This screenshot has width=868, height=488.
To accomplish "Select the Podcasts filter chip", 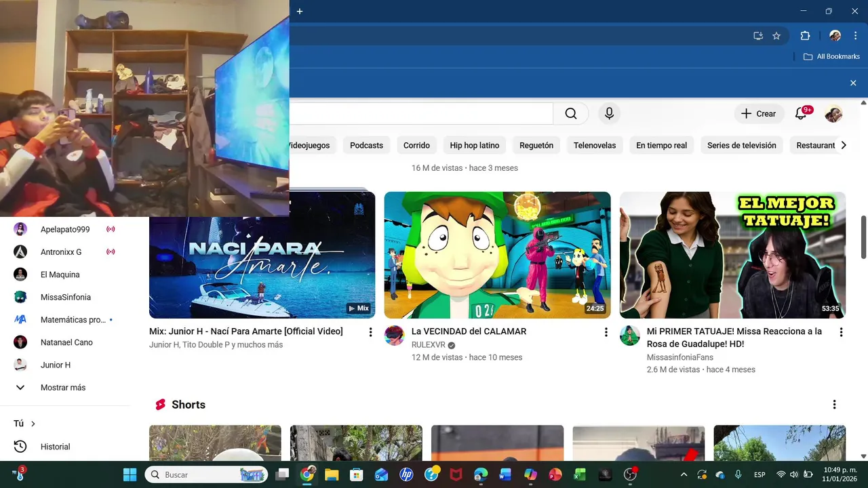I will click(x=366, y=145).
